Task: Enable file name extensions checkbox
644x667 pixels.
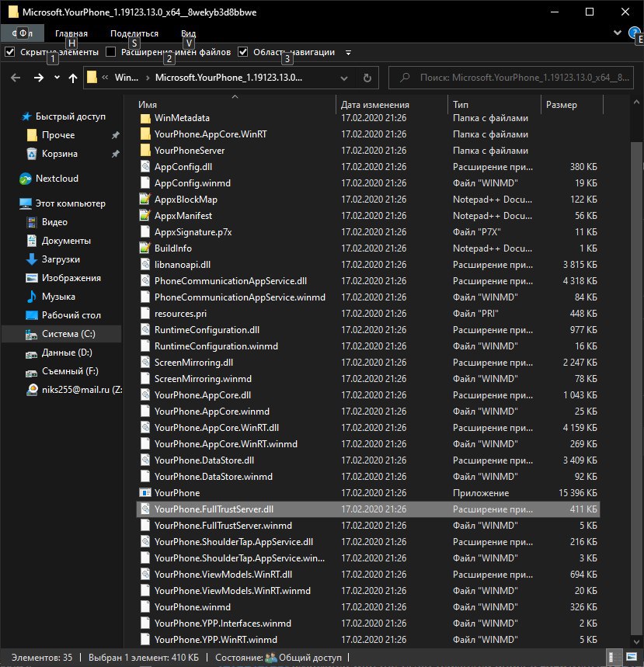Action: click(x=110, y=52)
